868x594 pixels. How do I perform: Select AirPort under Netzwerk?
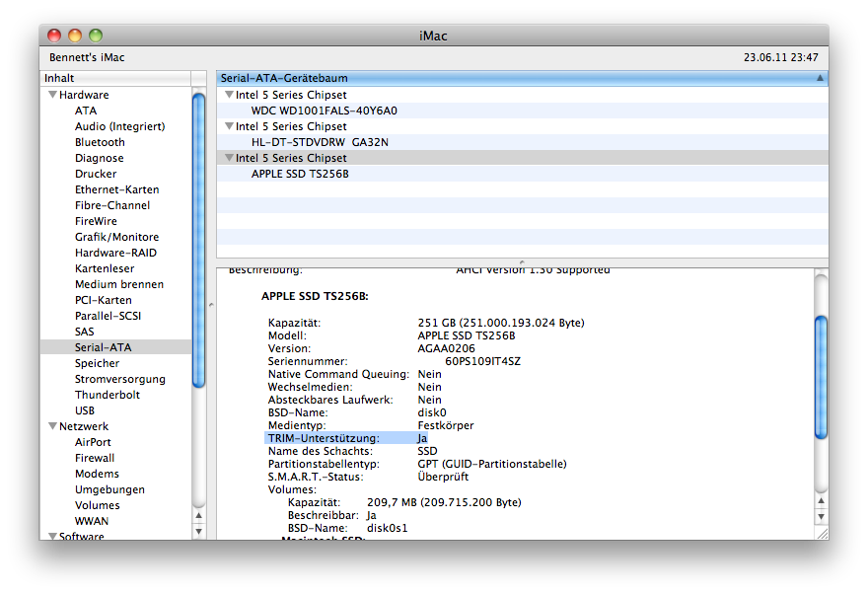tap(93, 442)
